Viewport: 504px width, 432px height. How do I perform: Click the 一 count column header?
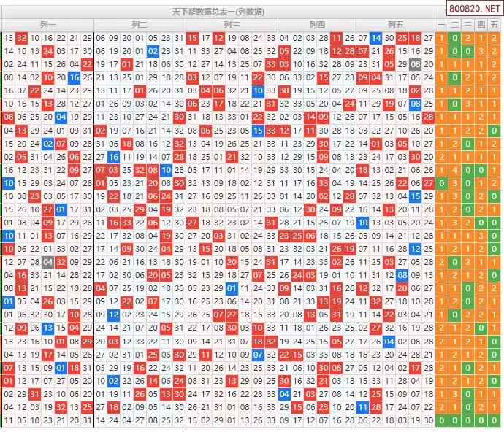(x=441, y=25)
